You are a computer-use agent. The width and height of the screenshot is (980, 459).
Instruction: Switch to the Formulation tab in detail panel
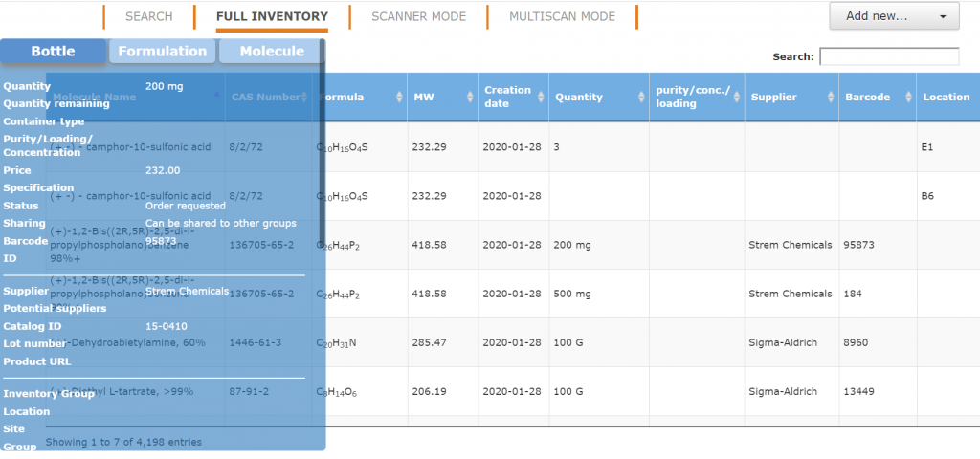(162, 52)
